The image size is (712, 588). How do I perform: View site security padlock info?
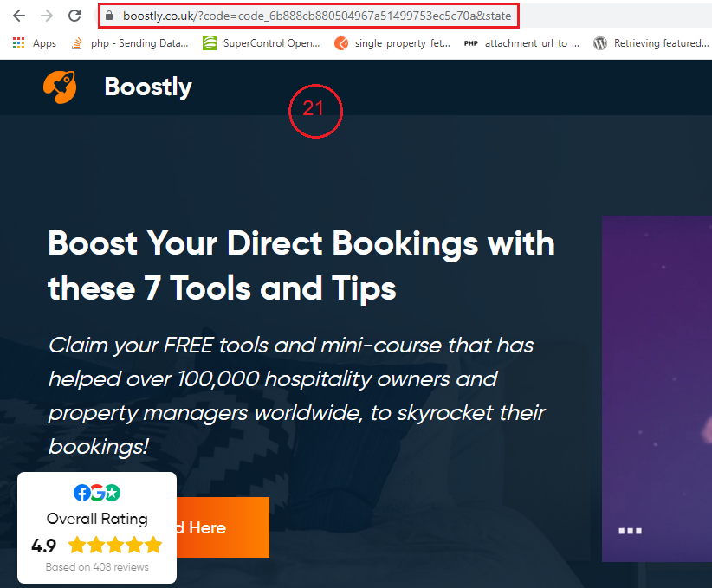109,16
